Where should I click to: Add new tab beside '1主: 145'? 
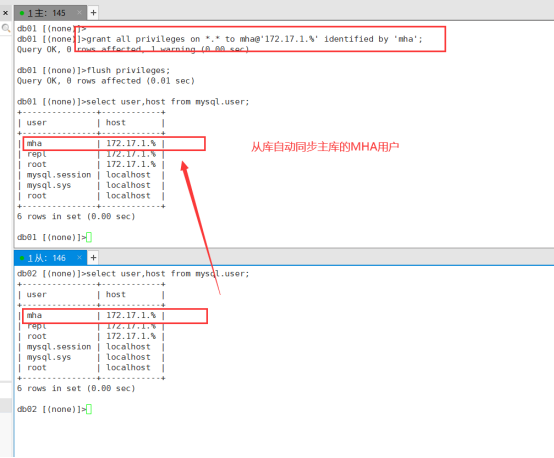pos(93,13)
